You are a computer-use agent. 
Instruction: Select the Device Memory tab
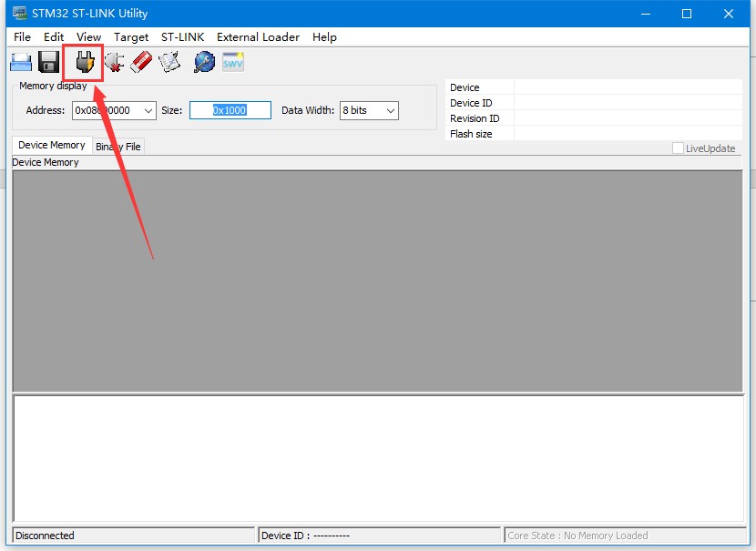point(51,145)
